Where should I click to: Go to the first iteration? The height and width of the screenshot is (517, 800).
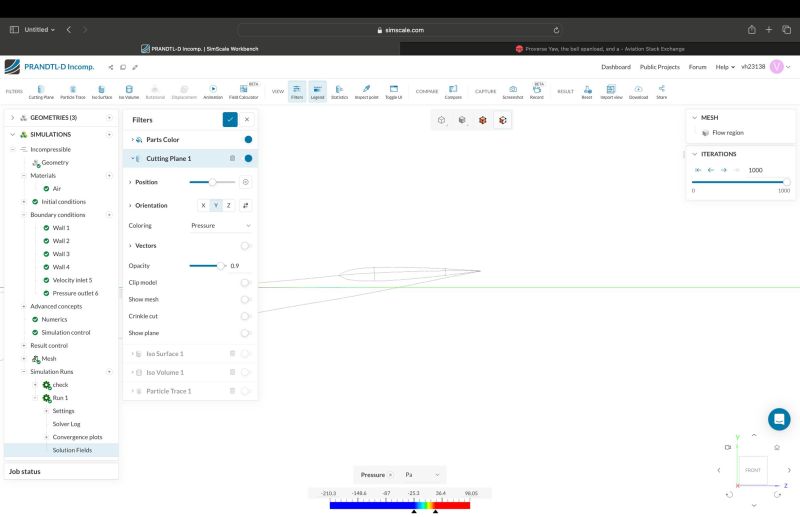pyautogui.click(x=698, y=170)
